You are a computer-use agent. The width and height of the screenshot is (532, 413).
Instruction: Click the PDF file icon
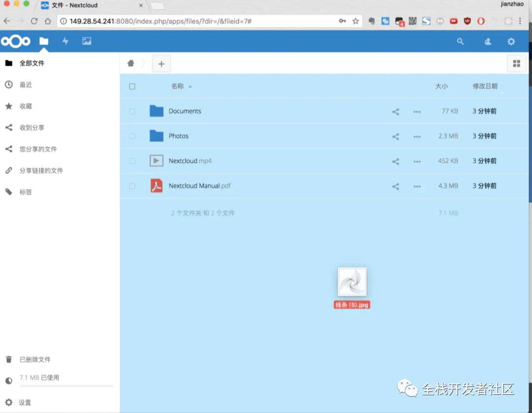[x=157, y=186]
